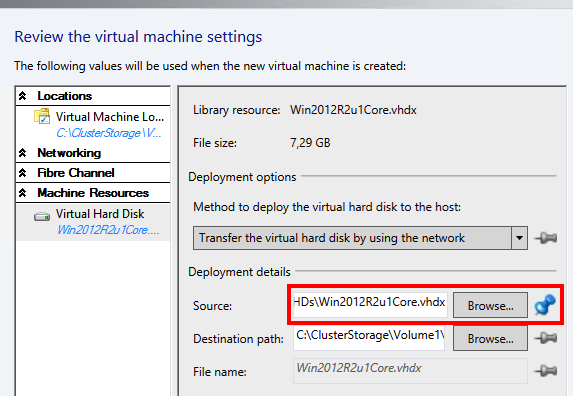This screenshot has height=396, width=573.
Task: Open the deployment method dropdown arrow
Action: tap(519, 238)
